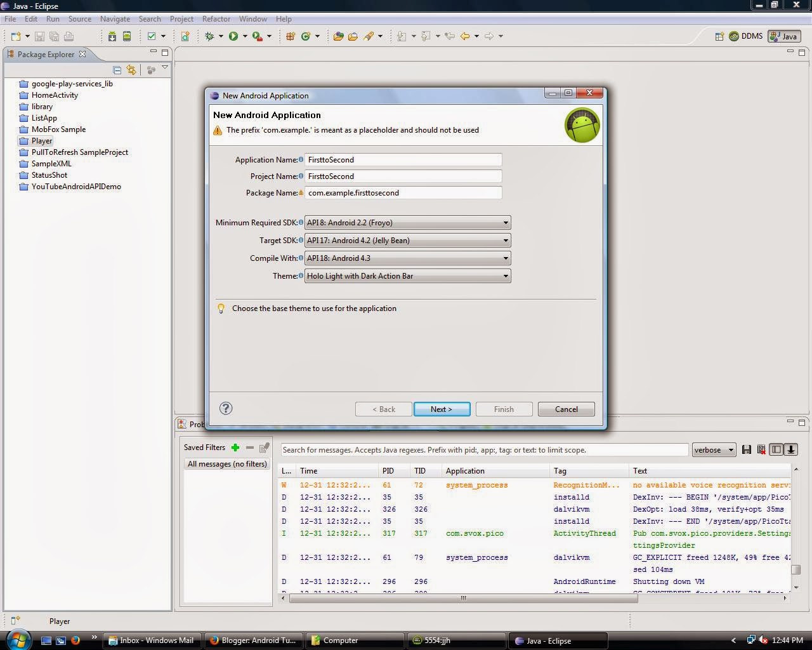Viewport: 812px width, 650px height.
Task: Collapse All in Package Explorer
Action: tap(117, 70)
